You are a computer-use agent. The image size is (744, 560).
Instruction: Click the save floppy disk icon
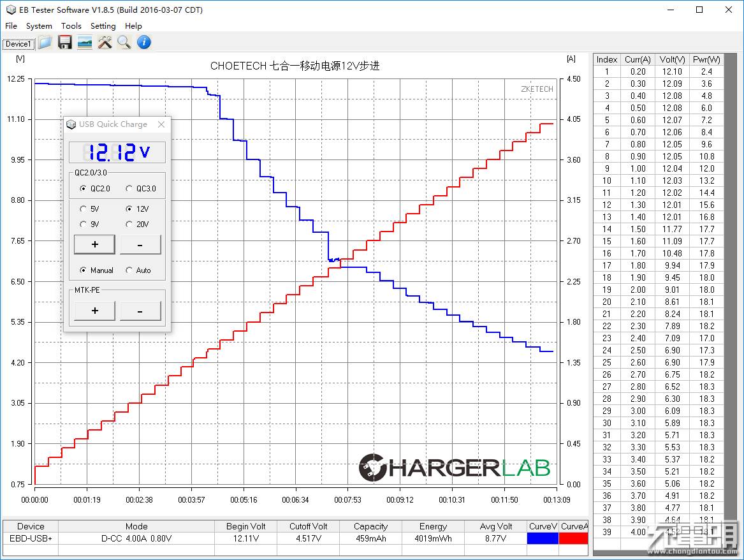pyautogui.click(x=65, y=43)
